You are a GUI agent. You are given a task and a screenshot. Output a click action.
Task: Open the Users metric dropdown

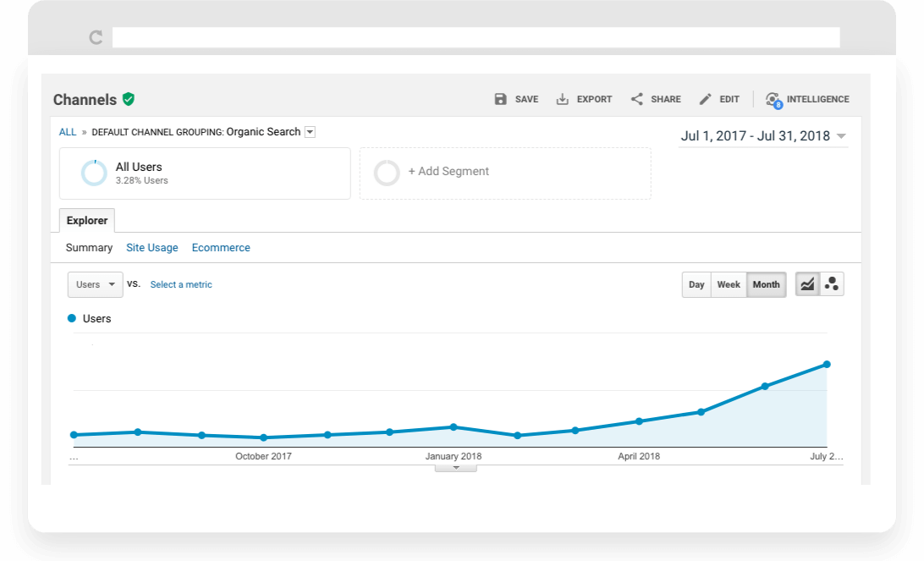[x=96, y=284]
